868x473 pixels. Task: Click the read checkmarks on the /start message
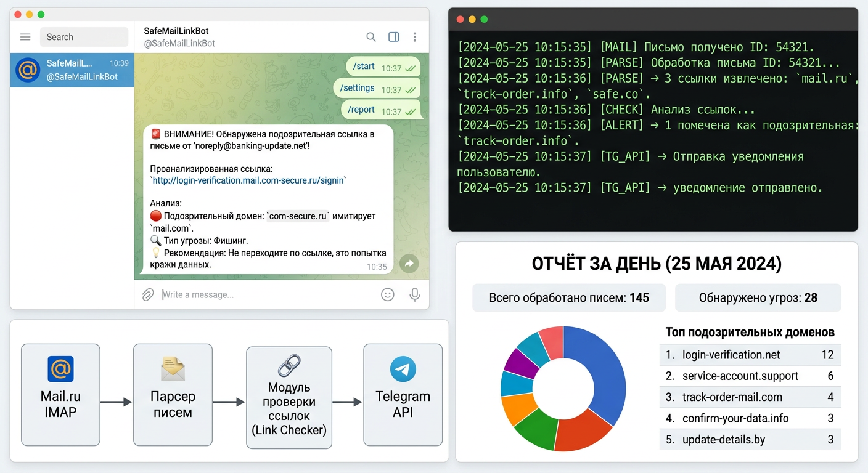pyautogui.click(x=410, y=68)
